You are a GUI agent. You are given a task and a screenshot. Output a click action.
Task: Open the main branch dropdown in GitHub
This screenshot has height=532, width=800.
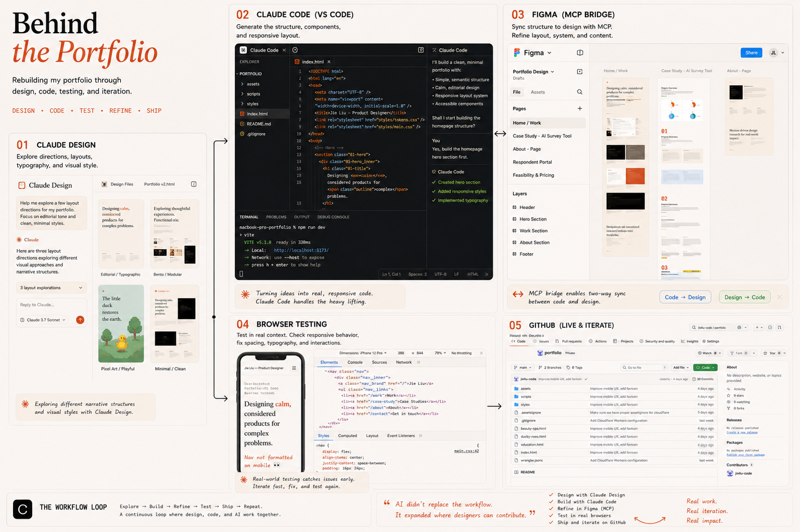(523, 368)
